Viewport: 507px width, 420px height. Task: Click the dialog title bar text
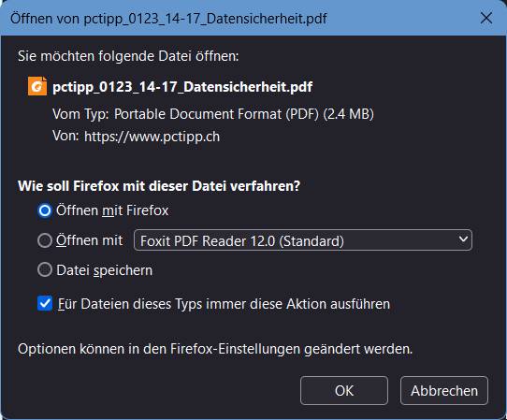[168, 19]
